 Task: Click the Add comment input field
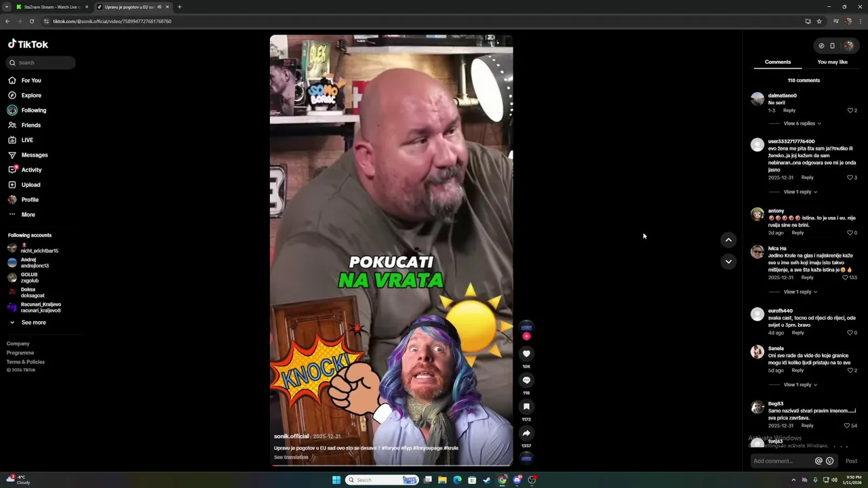click(782, 461)
